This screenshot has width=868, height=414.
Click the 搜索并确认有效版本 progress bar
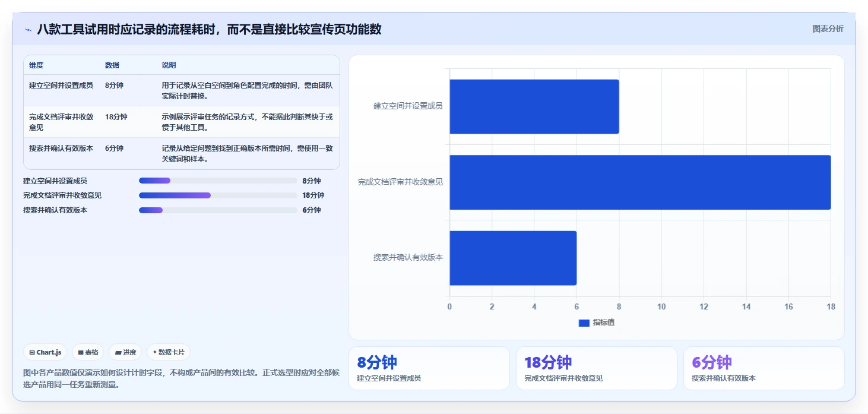[218, 210]
